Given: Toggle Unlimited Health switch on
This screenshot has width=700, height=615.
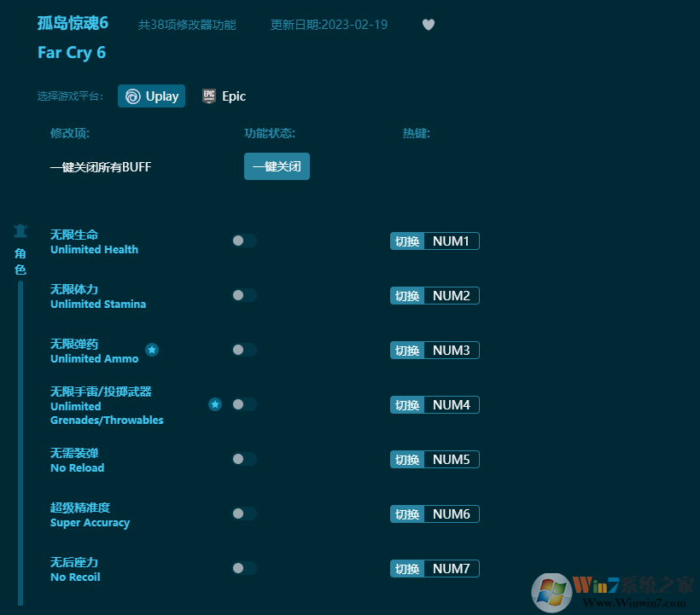Looking at the screenshot, I should click(244, 241).
